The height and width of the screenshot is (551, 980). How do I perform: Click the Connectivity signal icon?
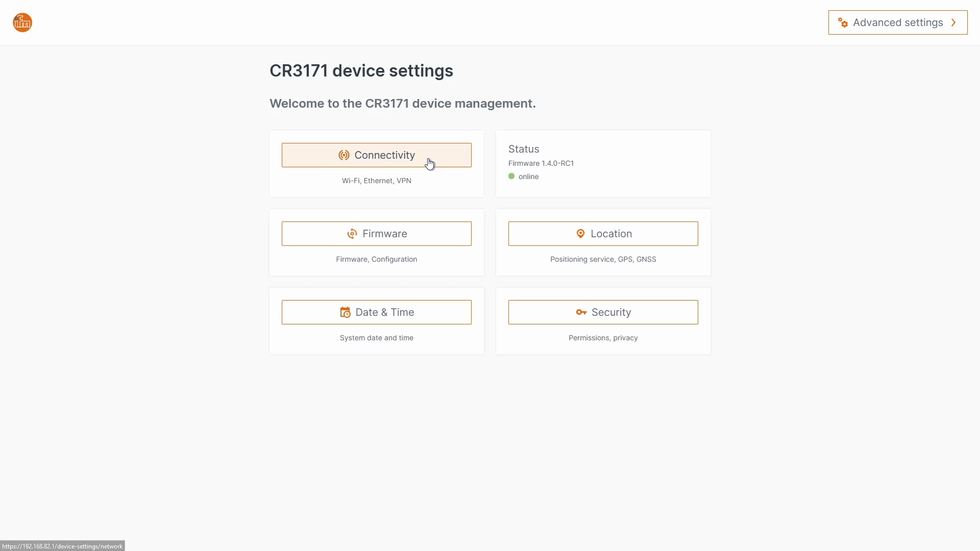344,155
